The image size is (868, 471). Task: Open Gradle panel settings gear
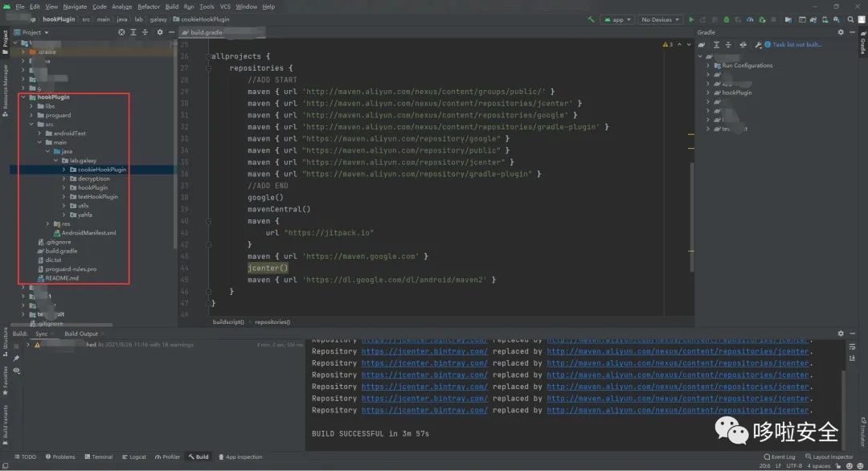[841, 33]
